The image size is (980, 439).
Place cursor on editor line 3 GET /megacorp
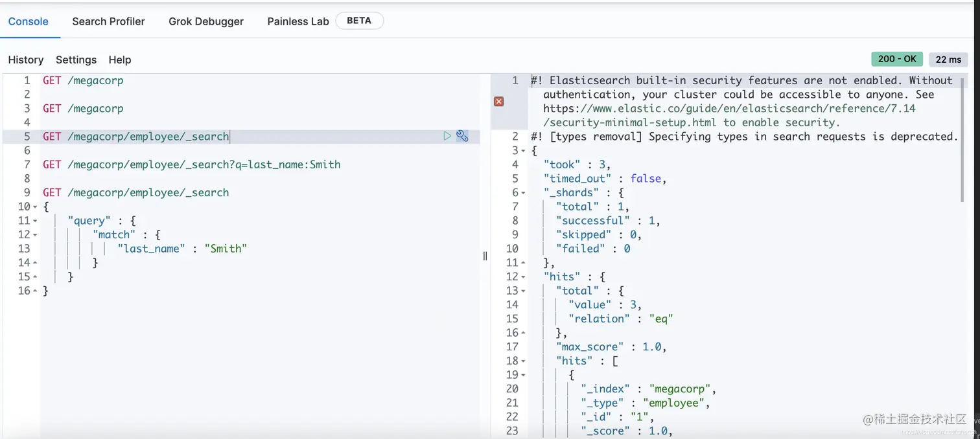tap(83, 108)
